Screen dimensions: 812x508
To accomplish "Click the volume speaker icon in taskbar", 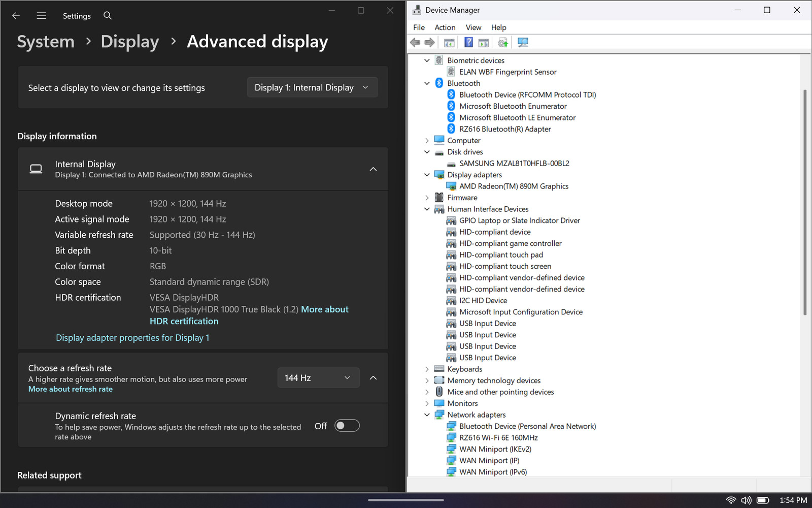I will [x=746, y=500].
